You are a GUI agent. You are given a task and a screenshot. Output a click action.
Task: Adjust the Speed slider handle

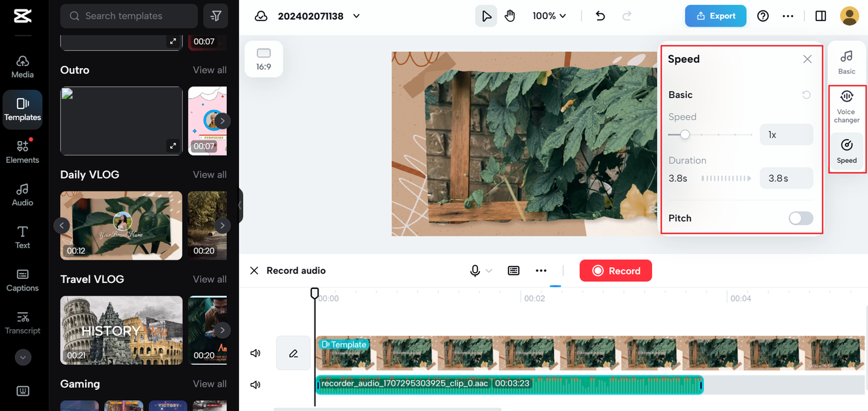click(x=685, y=135)
